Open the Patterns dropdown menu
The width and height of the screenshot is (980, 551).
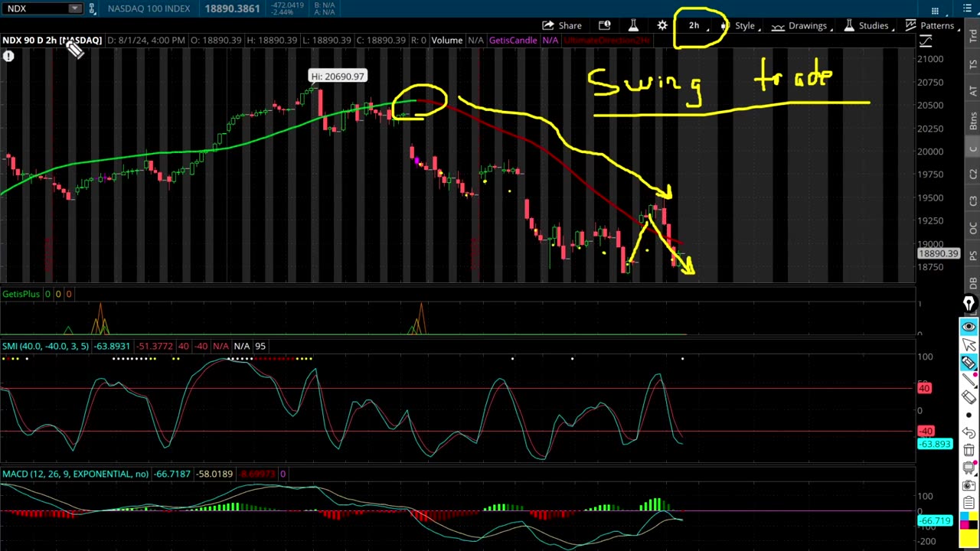coord(932,25)
